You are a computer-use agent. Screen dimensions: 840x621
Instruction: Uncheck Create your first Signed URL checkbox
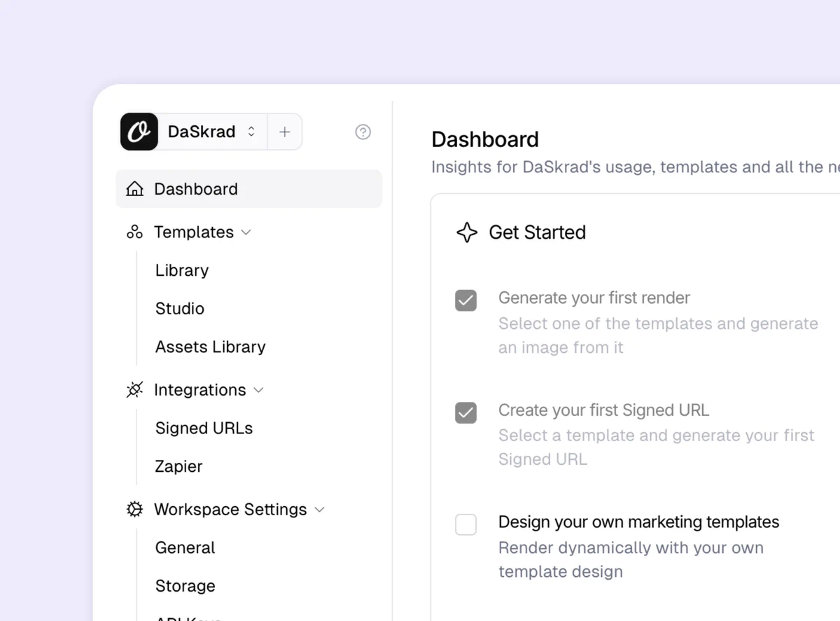tap(466, 412)
